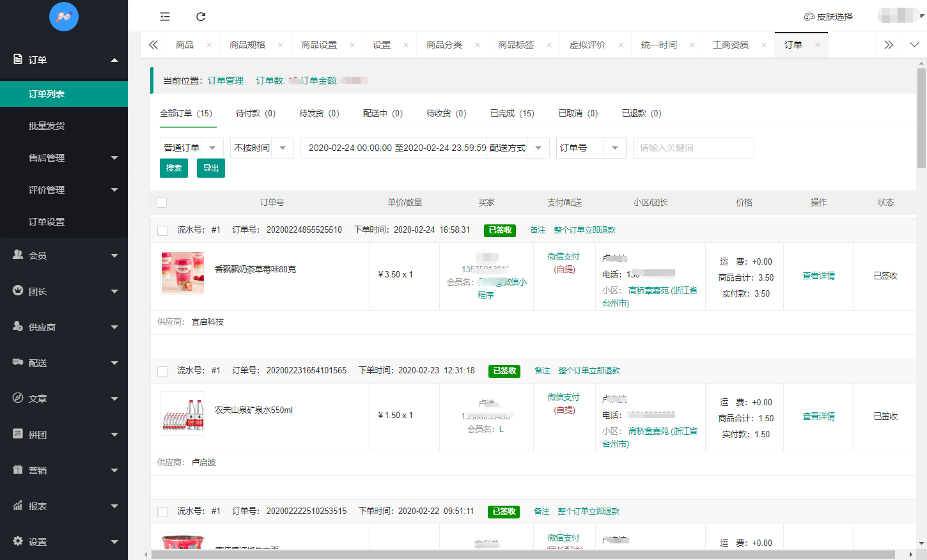The image size is (927, 560).
Task: Check the order 20200224855525510 checkbox
Action: click(x=162, y=231)
